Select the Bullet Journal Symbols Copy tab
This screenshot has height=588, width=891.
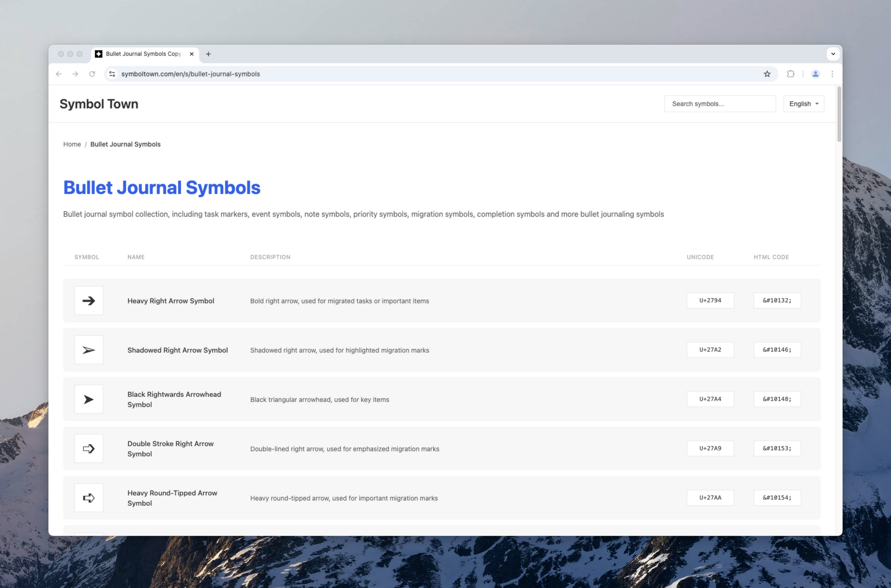146,54
